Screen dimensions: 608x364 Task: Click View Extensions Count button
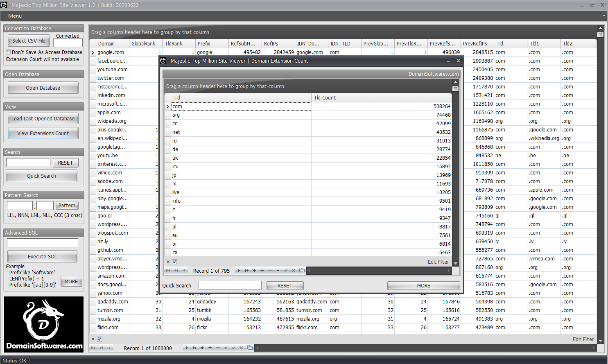click(x=43, y=133)
